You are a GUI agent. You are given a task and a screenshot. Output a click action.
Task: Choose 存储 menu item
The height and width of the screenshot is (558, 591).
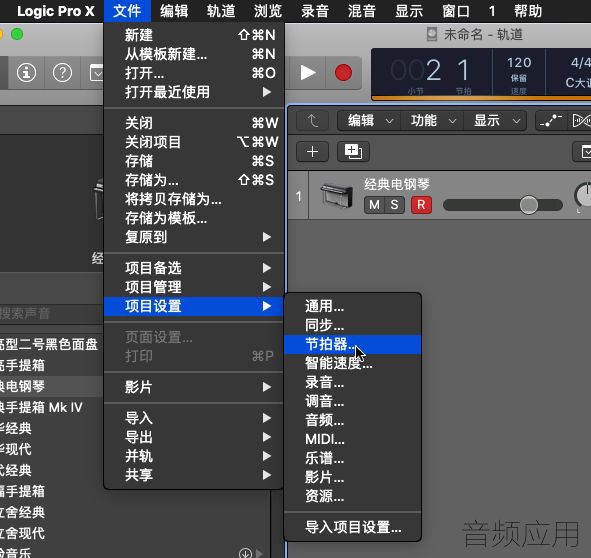[x=194, y=161]
